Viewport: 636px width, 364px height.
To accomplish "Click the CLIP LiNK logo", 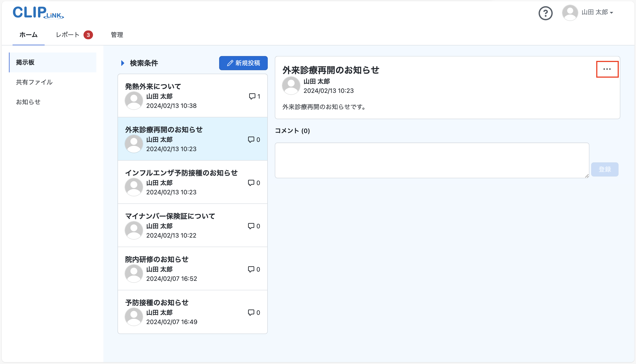I will [x=38, y=13].
